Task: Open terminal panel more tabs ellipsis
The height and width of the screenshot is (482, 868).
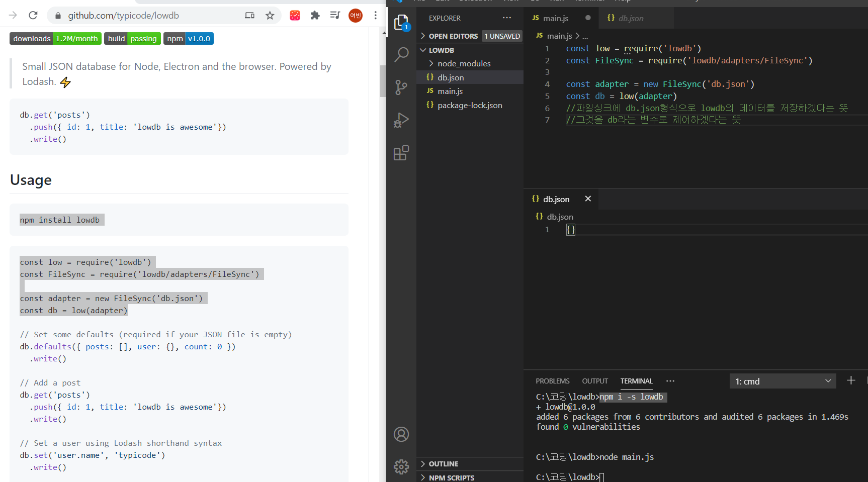Action: click(670, 381)
